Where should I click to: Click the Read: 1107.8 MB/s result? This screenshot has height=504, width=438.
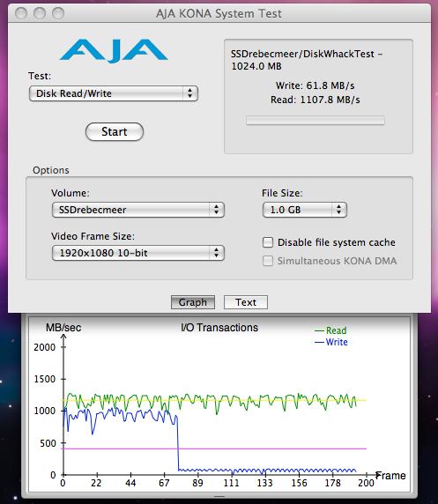(x=315, y=100)
